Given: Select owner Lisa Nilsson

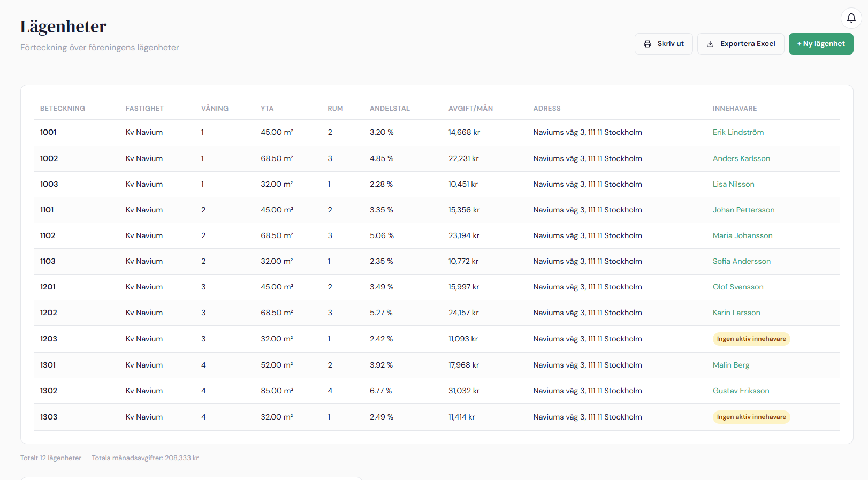Looking at the screenshot, I should click(733, 184).
